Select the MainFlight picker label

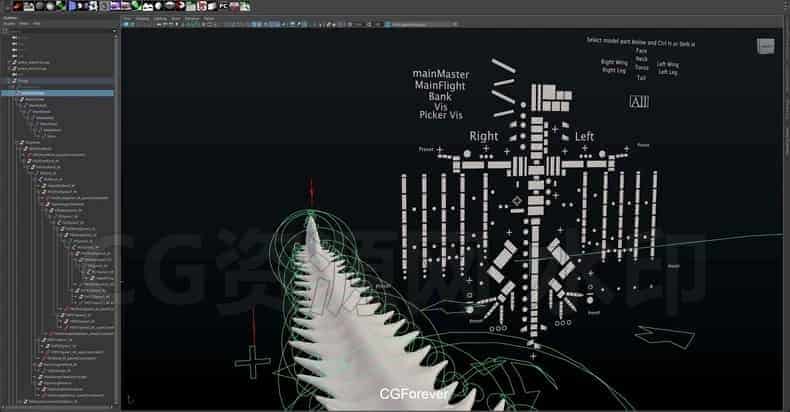point(440,85)
